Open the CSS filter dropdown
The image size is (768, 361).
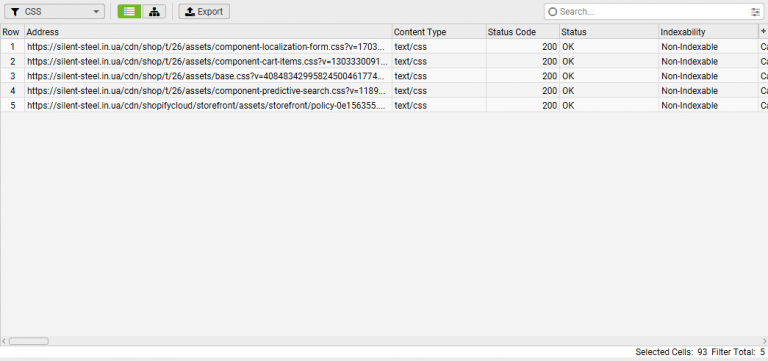(54, 11)
